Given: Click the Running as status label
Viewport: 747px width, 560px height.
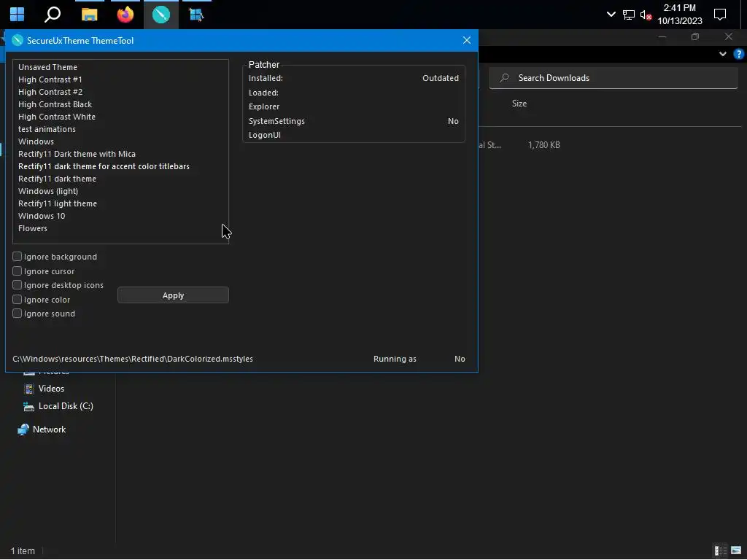Looking at the screenshot, I should point(395,359).
